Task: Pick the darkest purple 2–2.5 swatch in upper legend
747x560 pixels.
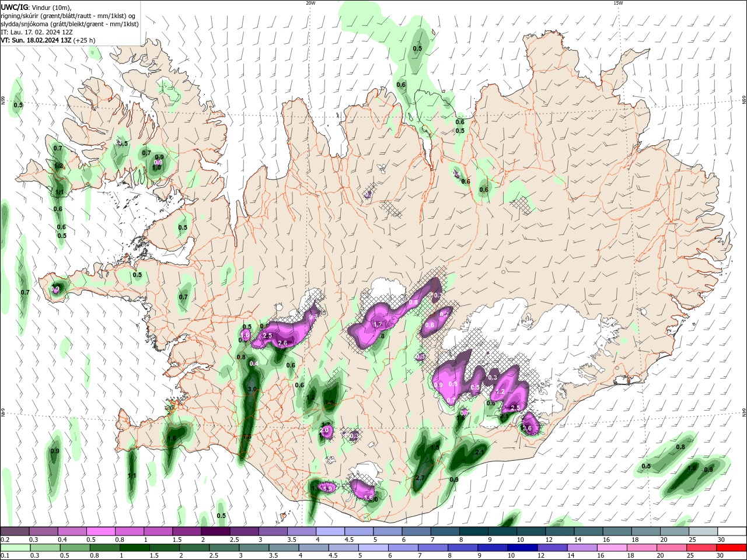Action: 215,531
